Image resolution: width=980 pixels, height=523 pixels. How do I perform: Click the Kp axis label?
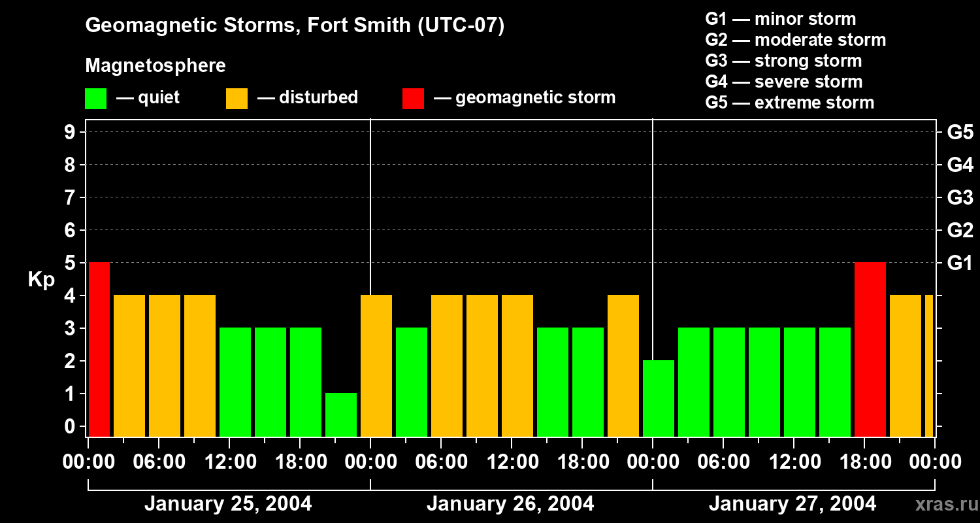coord(41,280)
